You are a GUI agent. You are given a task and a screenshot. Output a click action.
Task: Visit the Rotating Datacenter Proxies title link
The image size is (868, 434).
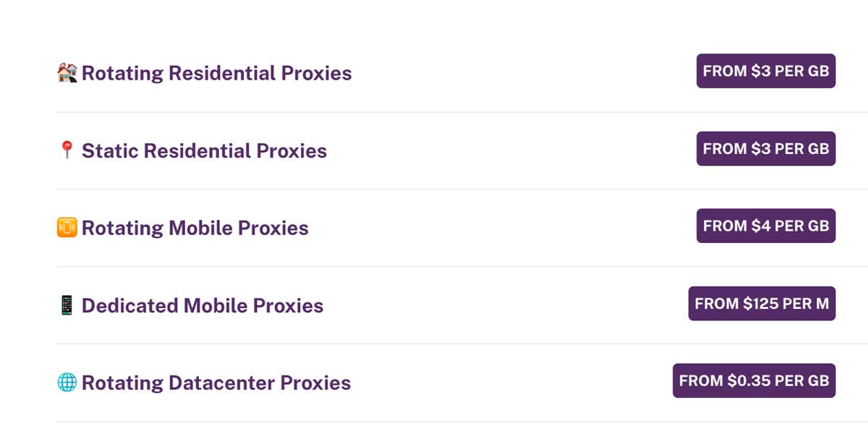pyautogui.click(x=216, y=383)
